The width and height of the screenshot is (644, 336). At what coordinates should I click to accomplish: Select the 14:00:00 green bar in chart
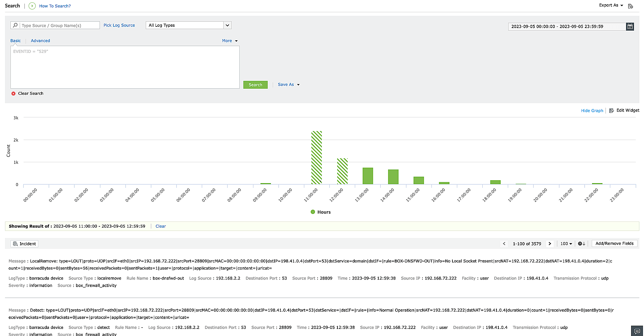(393, 177)
